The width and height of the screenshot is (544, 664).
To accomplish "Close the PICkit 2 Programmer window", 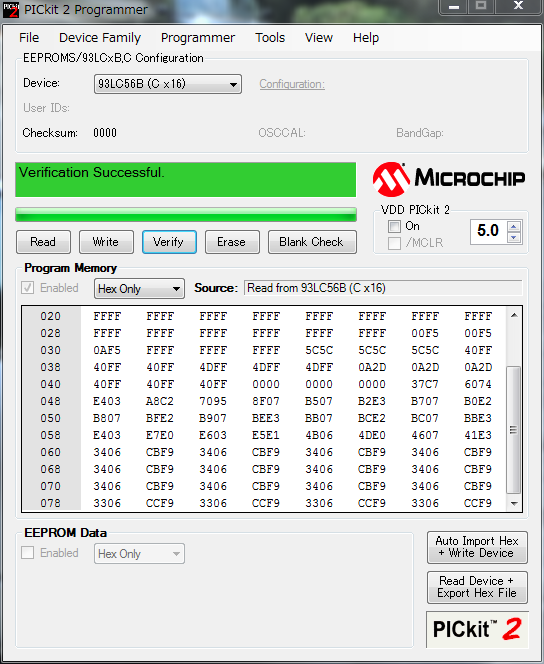I will (519, 6).
